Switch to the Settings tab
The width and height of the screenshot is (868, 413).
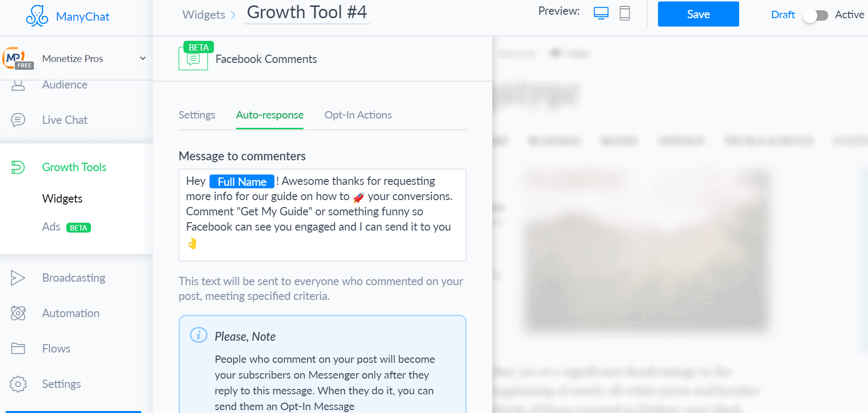197,115
